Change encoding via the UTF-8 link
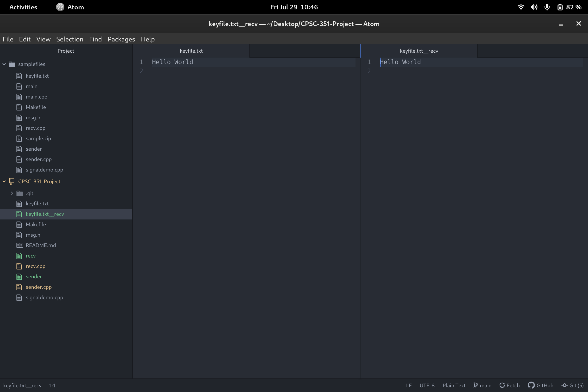This screenshot has width=588, height=392. [427, 385]
